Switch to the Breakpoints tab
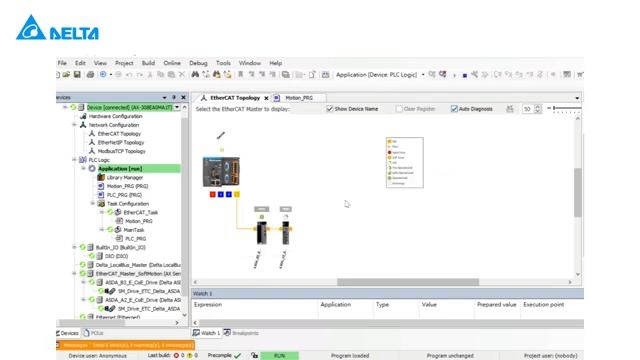The width and height of the screenshot is (640, 360). click(241, 333)
